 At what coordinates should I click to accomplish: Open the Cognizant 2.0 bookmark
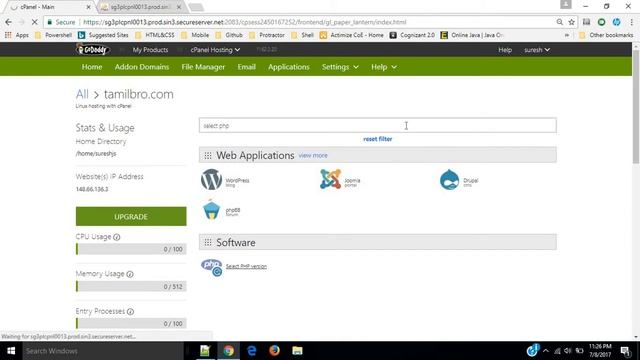[x=412, y=35]
